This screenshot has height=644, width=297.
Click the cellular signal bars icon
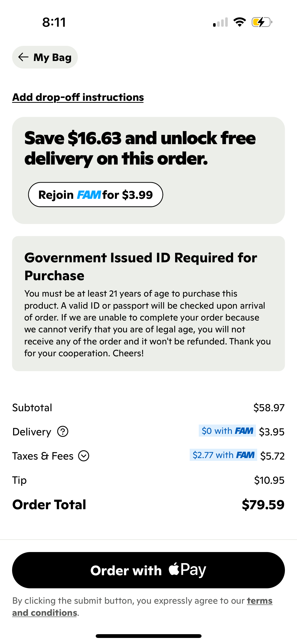click(x=220, y=22)
